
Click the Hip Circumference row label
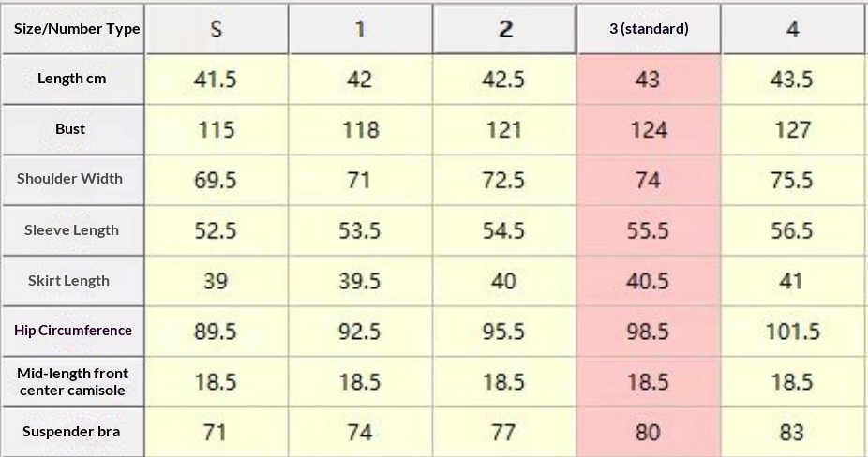[72, 331]
